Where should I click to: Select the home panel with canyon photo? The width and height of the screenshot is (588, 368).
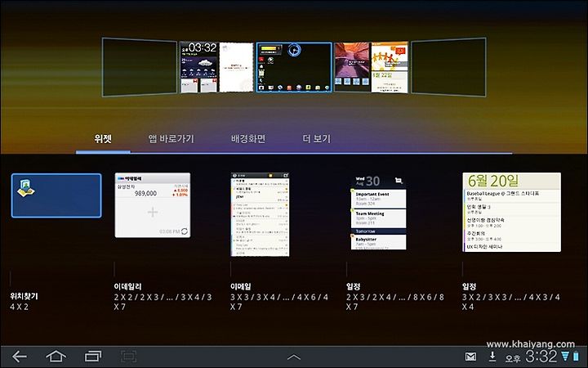371,67
